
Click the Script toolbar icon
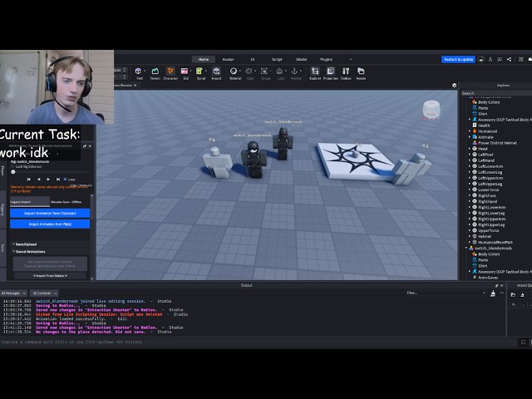click(199, 71)
